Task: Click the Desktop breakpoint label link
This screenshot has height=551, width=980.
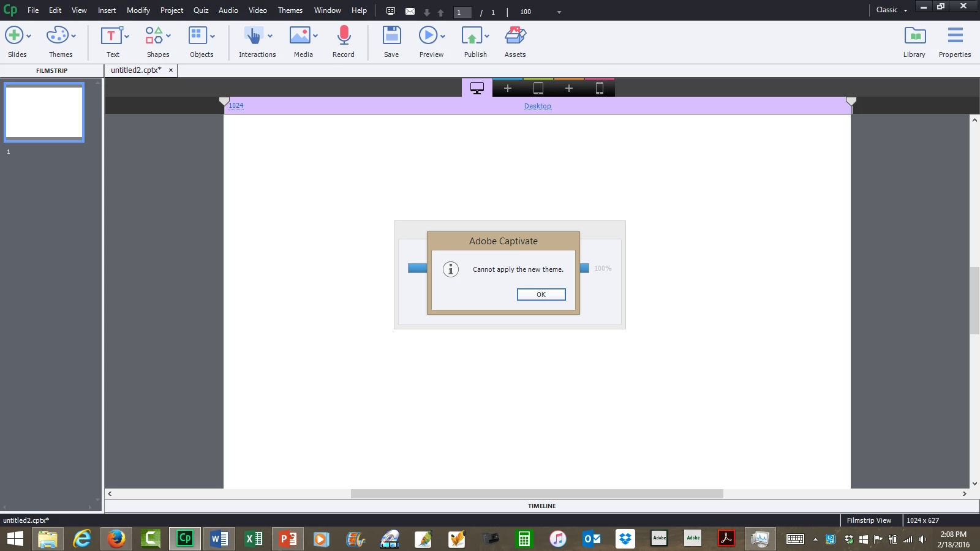Action: [x=537, y=106]
